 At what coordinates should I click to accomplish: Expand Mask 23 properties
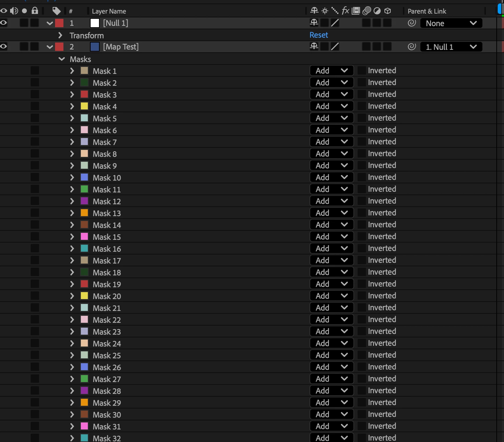(x=72, y=331)
